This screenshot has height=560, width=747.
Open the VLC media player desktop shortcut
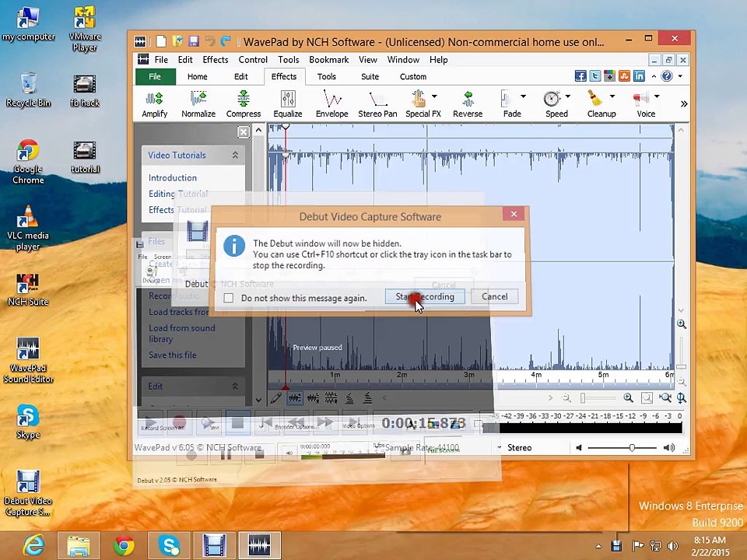pyautogui.click(x=28, y=228)
